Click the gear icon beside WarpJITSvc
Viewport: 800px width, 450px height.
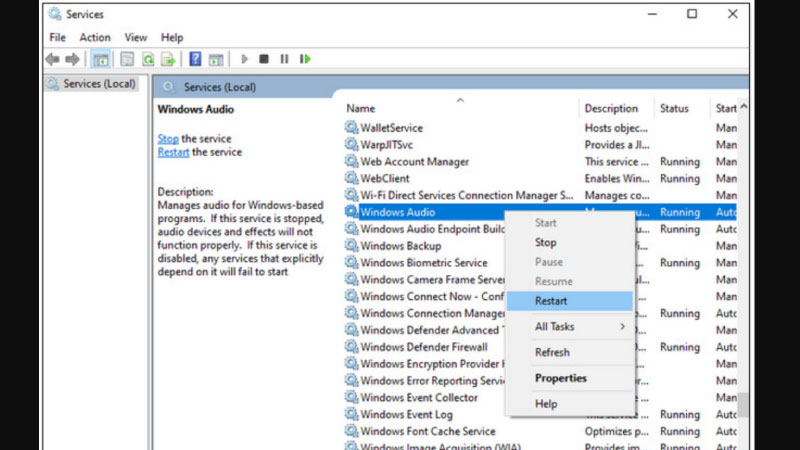[x=351, y=144]
